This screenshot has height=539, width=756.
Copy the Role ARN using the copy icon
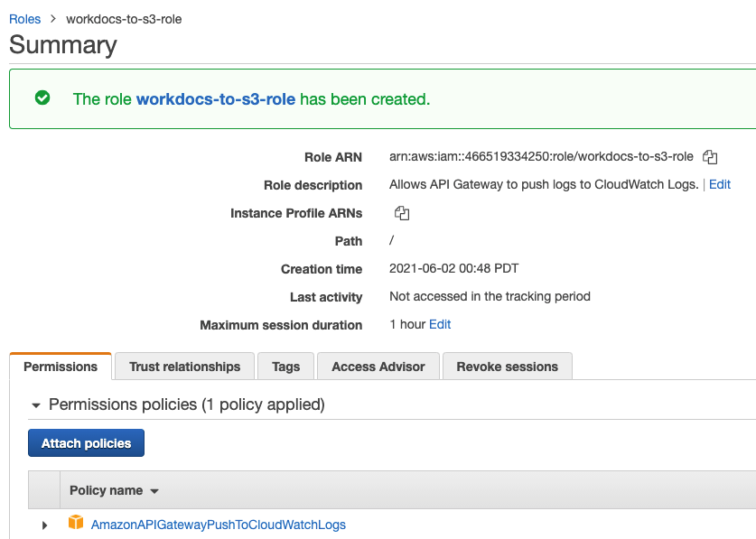(x=710, y=157)
